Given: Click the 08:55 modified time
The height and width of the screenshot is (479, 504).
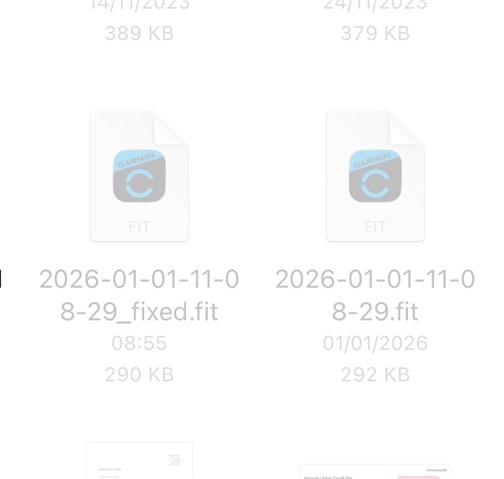Looking at the screenshot, I should (x=139, y=343).
